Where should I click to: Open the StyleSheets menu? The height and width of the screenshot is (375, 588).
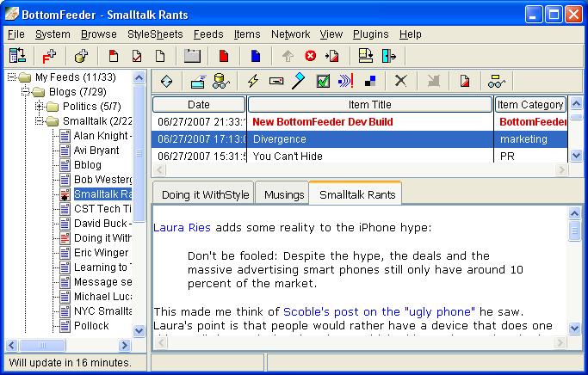(155, 34)
